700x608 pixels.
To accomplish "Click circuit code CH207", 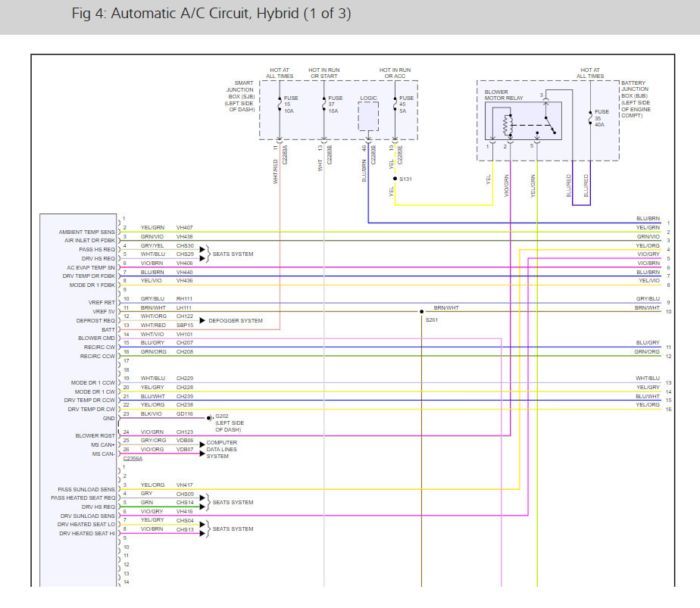I will pyautogui.click(x=184, y=342).
